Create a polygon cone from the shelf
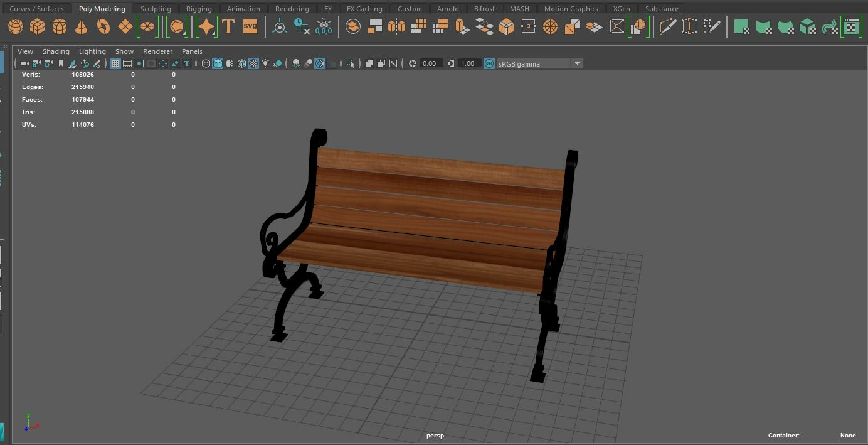868x445 pixels. coord(80,26)
